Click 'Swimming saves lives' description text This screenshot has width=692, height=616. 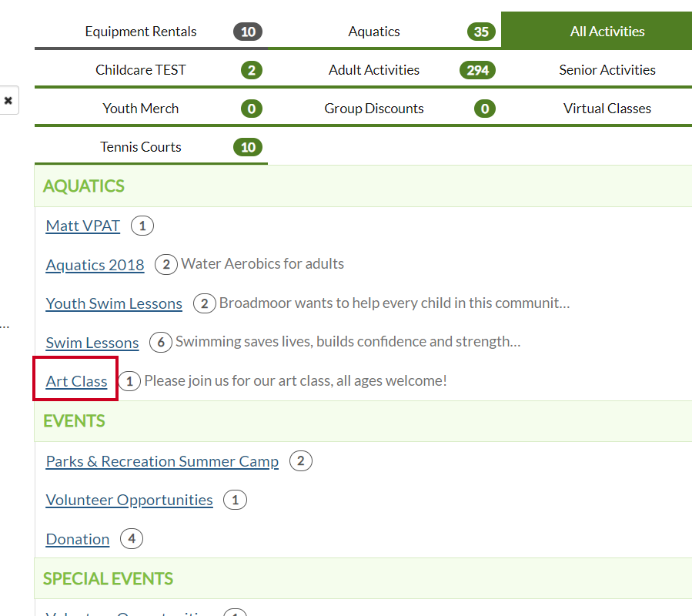coord(348,341)
